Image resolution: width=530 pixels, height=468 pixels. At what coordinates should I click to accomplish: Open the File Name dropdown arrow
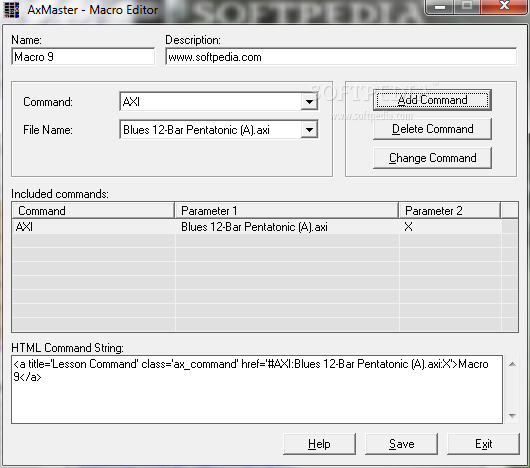[x=309, y=130]
